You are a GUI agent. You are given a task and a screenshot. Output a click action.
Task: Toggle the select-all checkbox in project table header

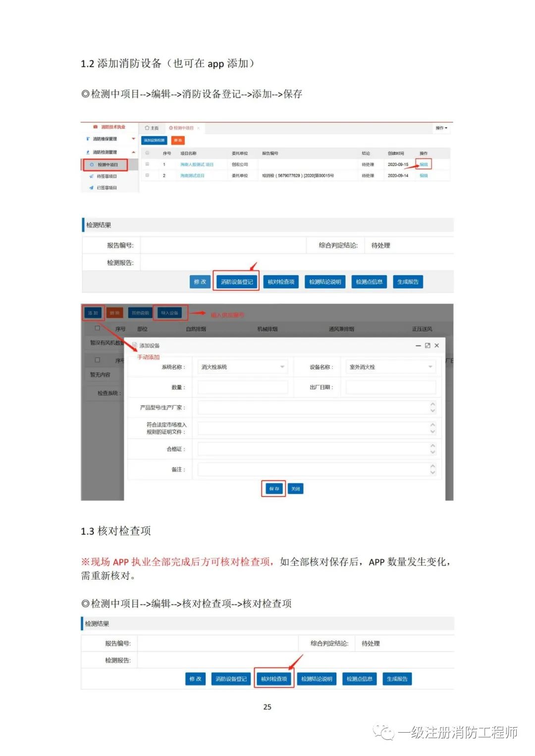coord(147,153)
